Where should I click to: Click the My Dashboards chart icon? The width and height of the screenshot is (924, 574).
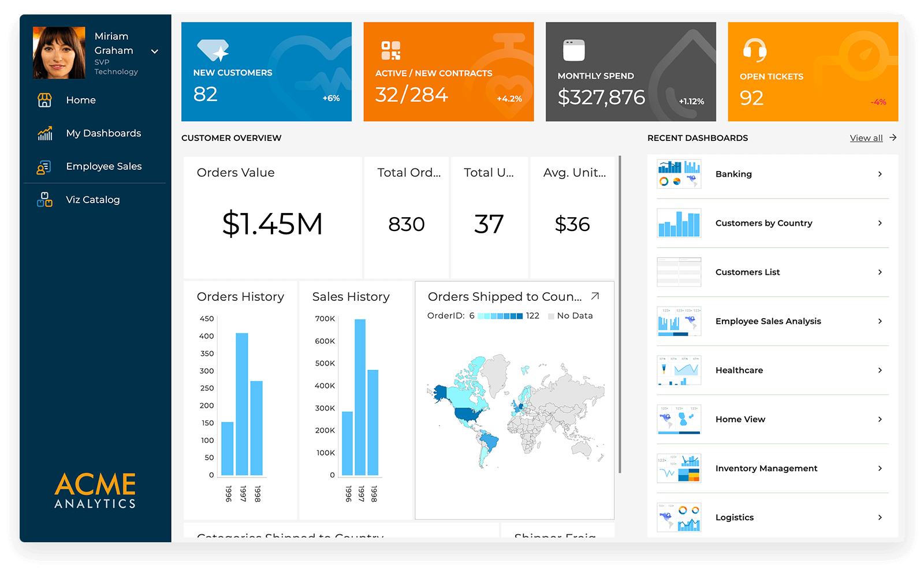tap(44, 133)
